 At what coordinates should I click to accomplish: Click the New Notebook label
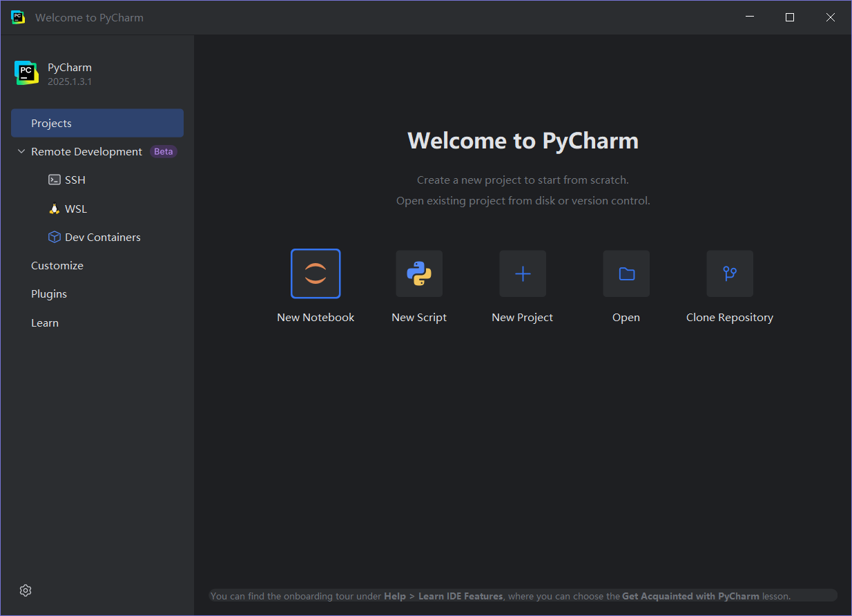(316, 317)
